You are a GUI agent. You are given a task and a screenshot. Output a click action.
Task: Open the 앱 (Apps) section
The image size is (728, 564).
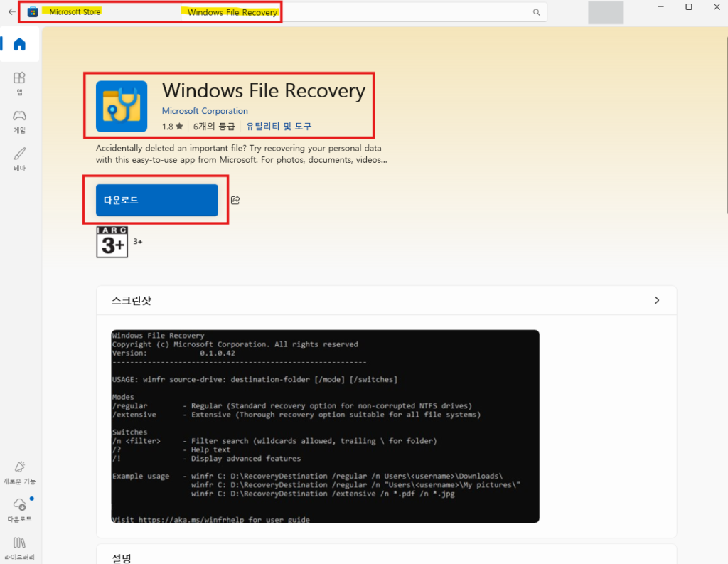click(x=19, y=84)
